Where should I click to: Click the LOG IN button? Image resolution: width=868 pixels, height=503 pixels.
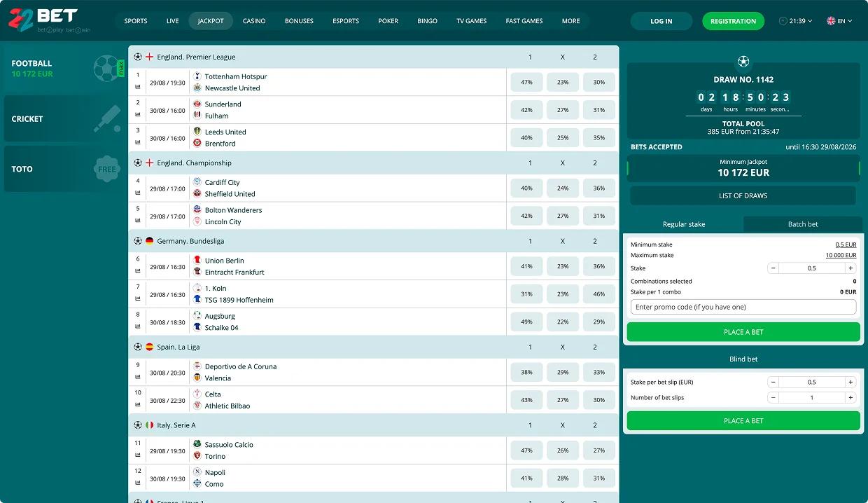(x=661, y=21)
